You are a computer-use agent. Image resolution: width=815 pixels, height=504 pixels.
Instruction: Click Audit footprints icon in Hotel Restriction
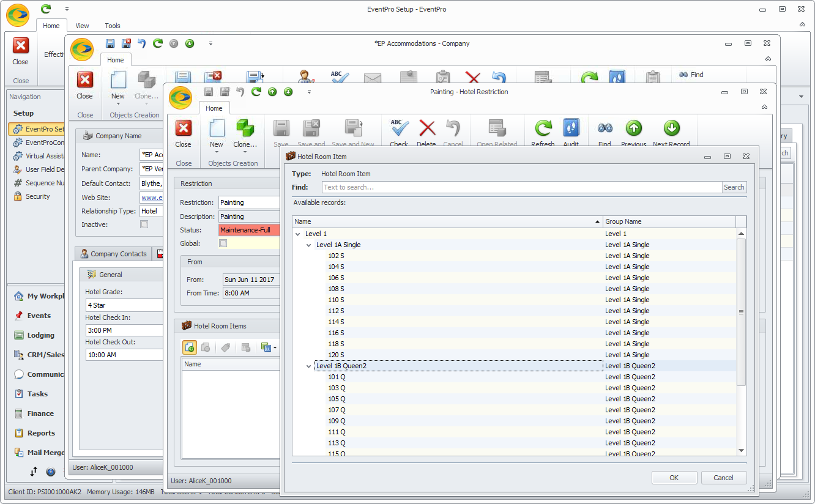571,128
